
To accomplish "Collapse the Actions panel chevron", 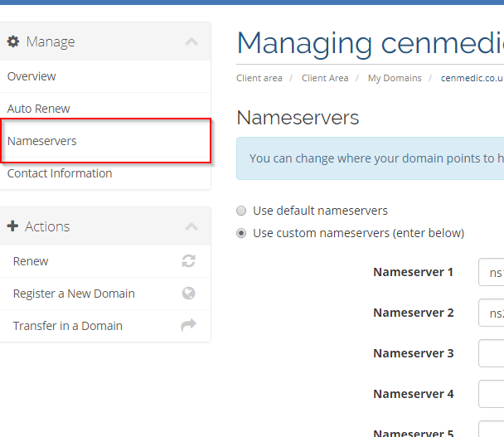I will click(x=191, y=226).
